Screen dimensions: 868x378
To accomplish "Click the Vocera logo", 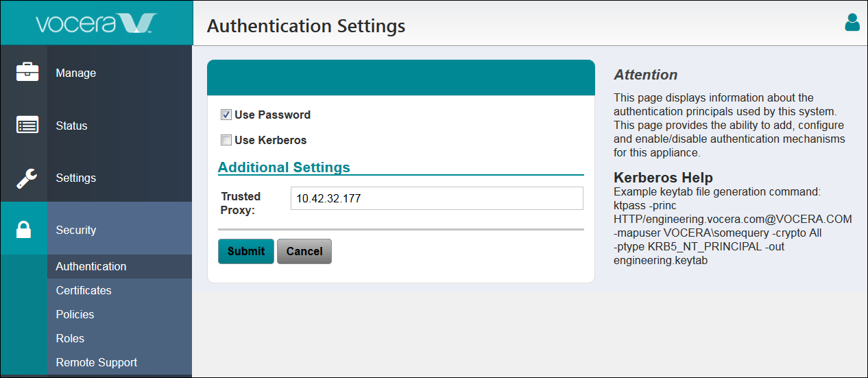I will [96, 23].
